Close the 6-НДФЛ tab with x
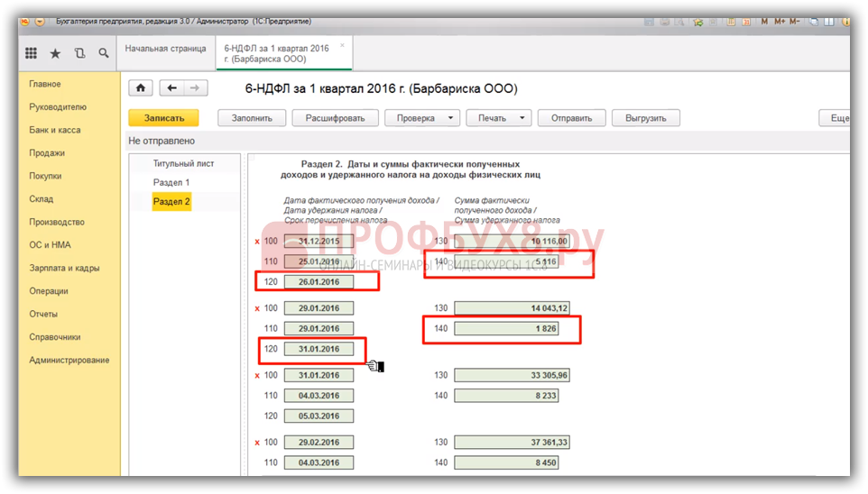The width and height of the screenshot is (868, 494). point(342,44)
